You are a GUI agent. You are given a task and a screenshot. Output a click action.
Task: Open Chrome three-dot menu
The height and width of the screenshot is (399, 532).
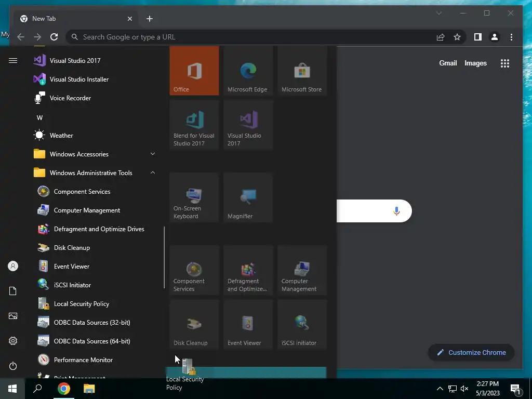[511, 37]
